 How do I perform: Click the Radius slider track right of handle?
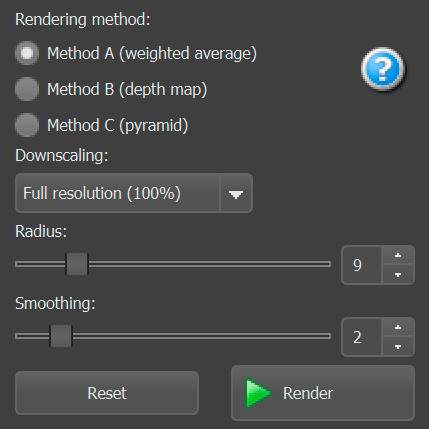(x=209, y=264)
